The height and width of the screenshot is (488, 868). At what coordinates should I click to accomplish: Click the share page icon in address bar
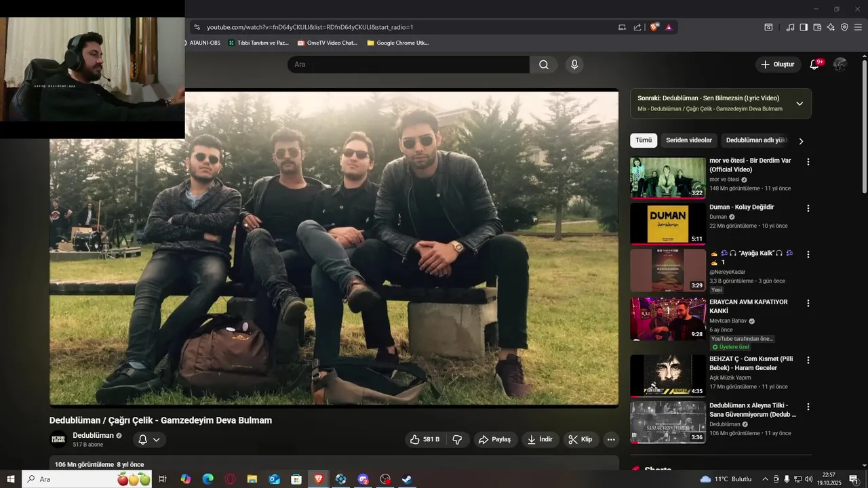(637, 27)
